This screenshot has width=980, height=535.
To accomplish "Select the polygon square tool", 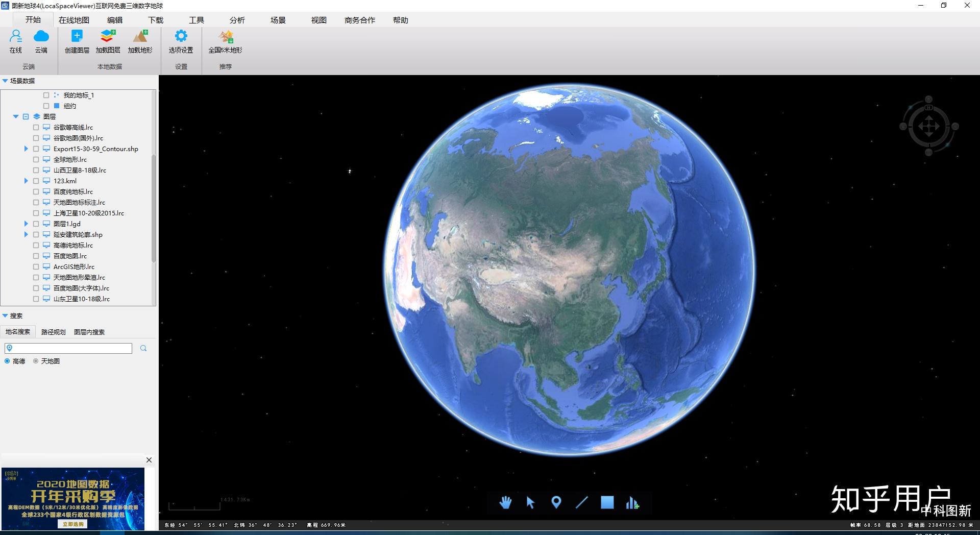I will 607,503.
